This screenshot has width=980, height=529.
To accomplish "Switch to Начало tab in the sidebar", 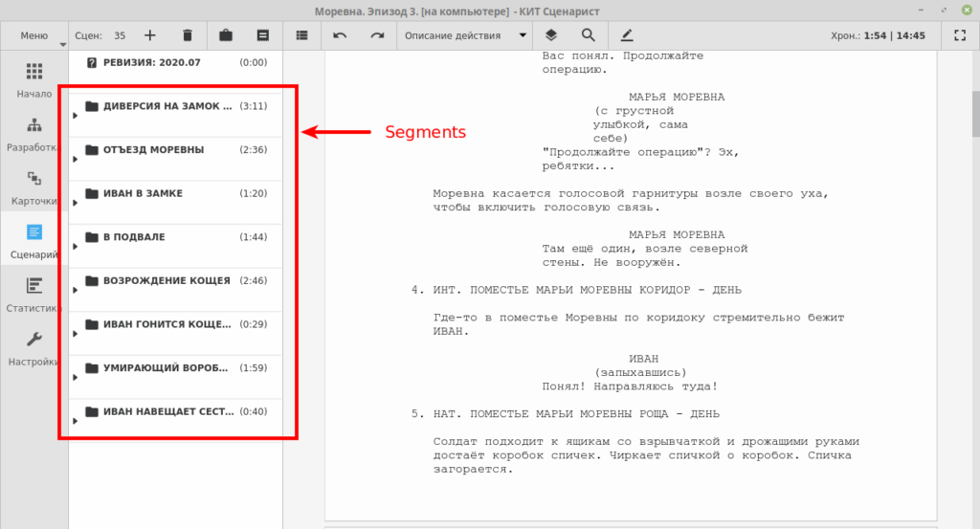I will pos(34,80).
